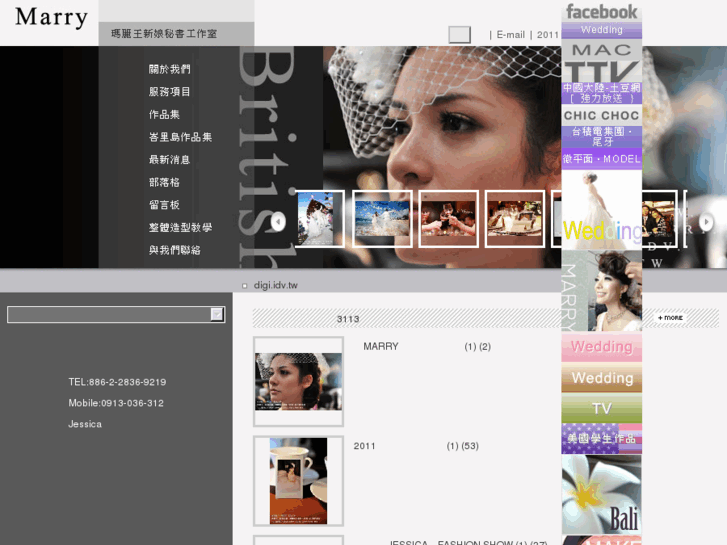Select the couple in waves thumbnail
The image size is (727, 545).
coord(383,219)
